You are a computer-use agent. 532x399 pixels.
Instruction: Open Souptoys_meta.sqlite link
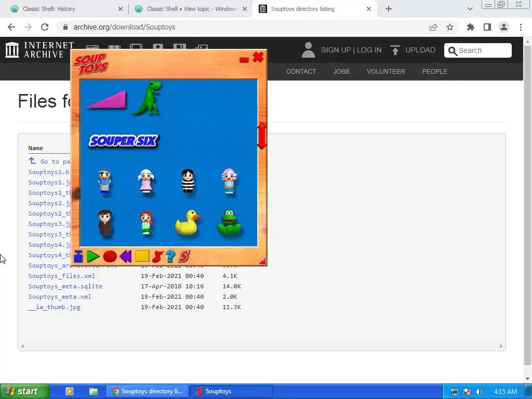pos(65,286)
